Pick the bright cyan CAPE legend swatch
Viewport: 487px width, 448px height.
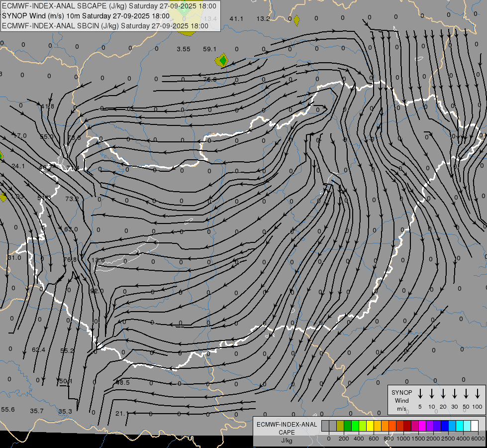point(459,426)
